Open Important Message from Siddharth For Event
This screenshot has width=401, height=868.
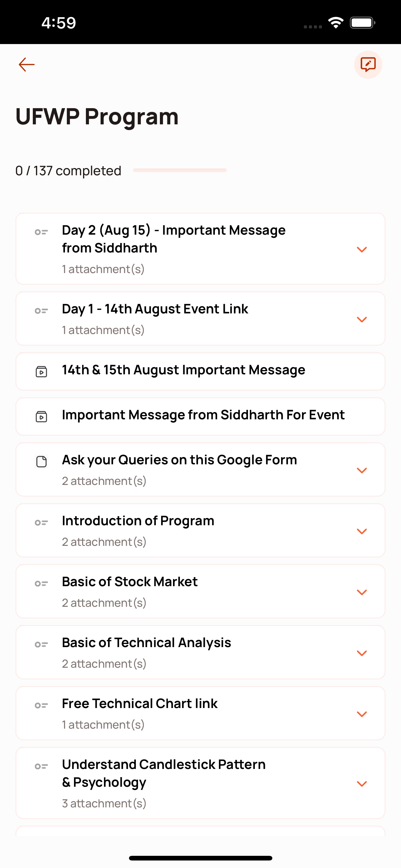pyautogui.click(x=200, y=417)
